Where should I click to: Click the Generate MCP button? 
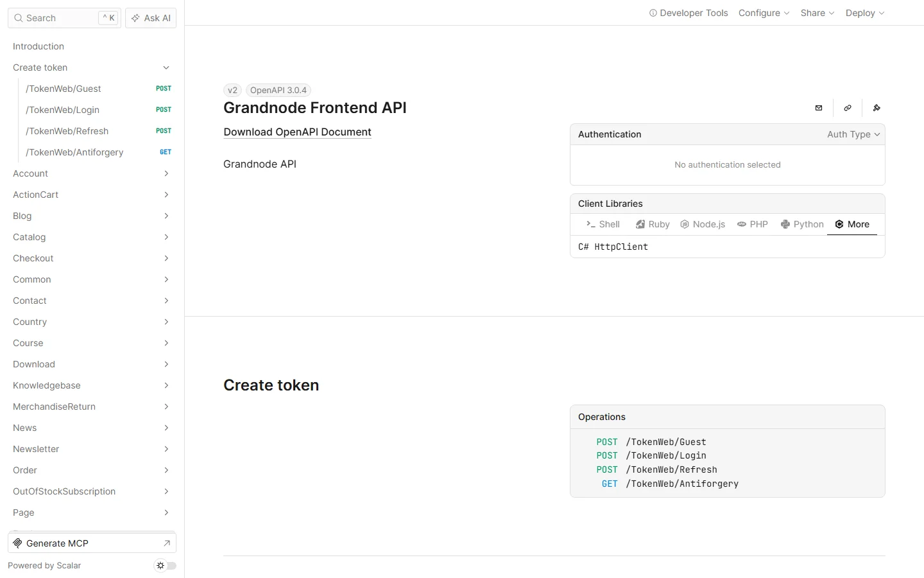(92, 543)
